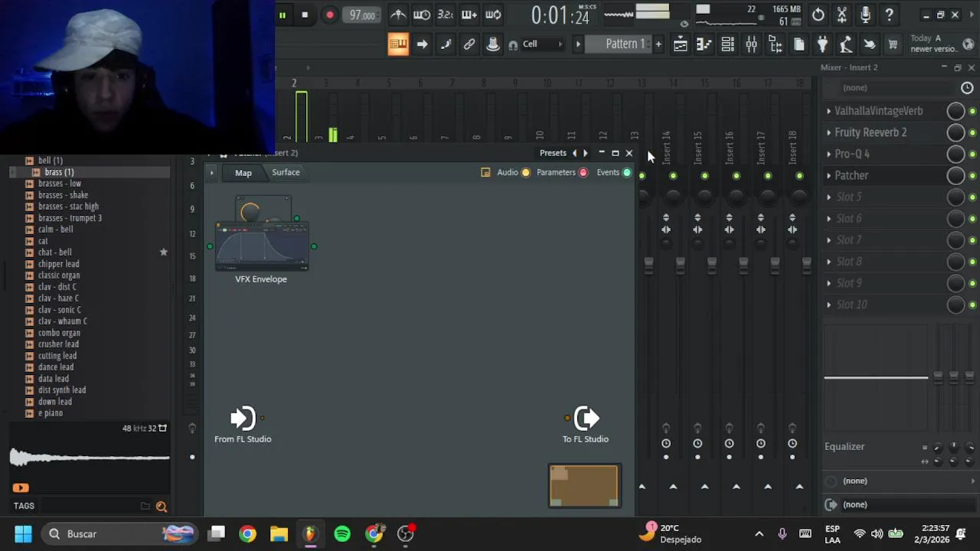Disable the Patcher slot green enable light
This screenshot has width=980, height=551.
[972, 176]
